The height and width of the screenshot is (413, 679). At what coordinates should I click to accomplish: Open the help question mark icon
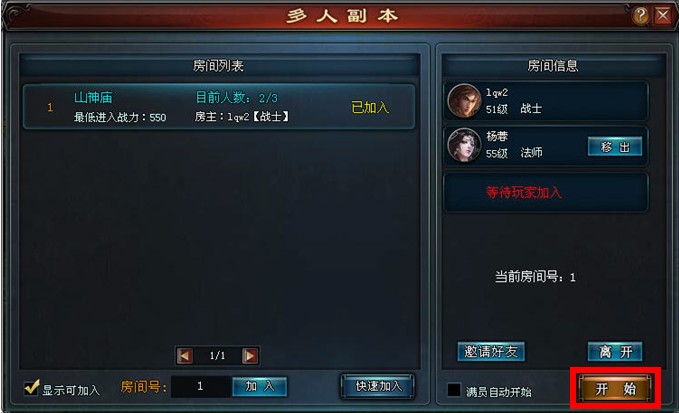point(640,16)
